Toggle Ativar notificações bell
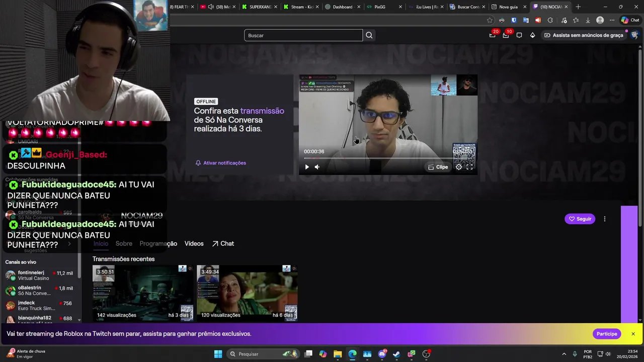The height and width of the screenshot is (362, 644). [x=221, y=163]
